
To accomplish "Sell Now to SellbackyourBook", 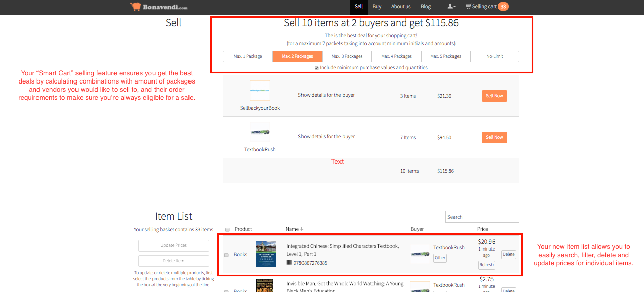I will point(494,96).
